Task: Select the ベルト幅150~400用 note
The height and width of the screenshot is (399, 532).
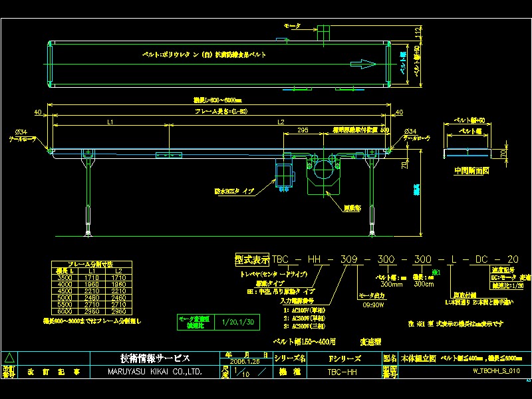Action: pyautogui.click(x=304, y=342)
